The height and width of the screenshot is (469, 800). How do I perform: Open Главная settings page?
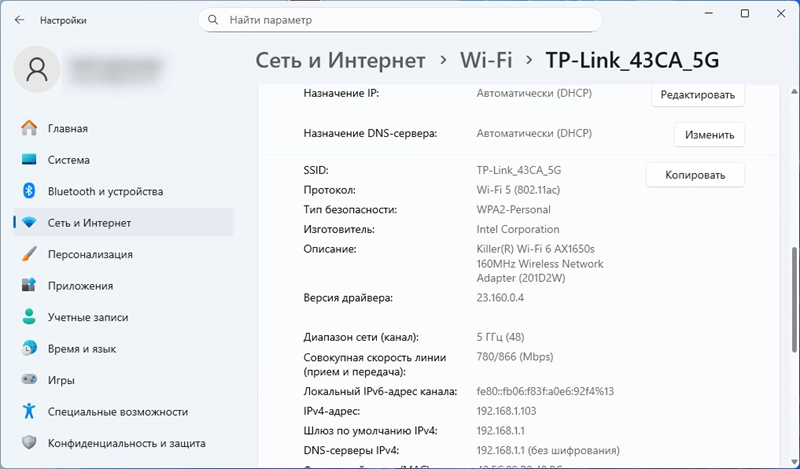coord(123,128)
